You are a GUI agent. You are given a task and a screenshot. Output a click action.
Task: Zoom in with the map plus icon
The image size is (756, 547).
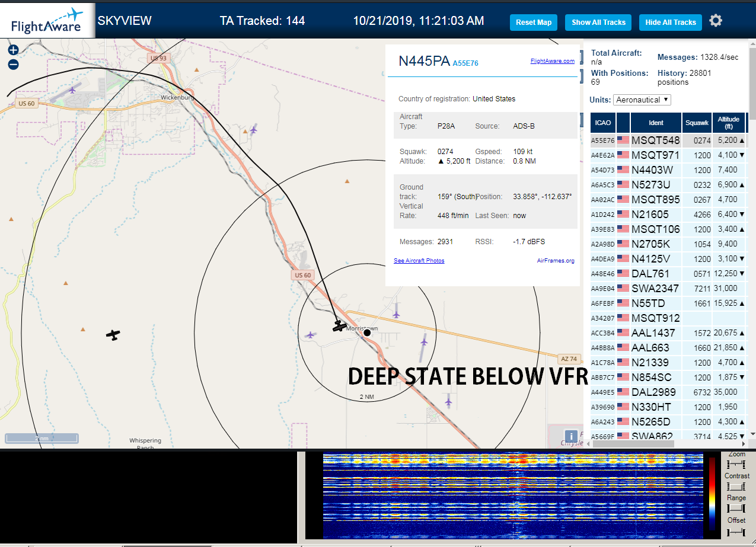pos(13,50)
